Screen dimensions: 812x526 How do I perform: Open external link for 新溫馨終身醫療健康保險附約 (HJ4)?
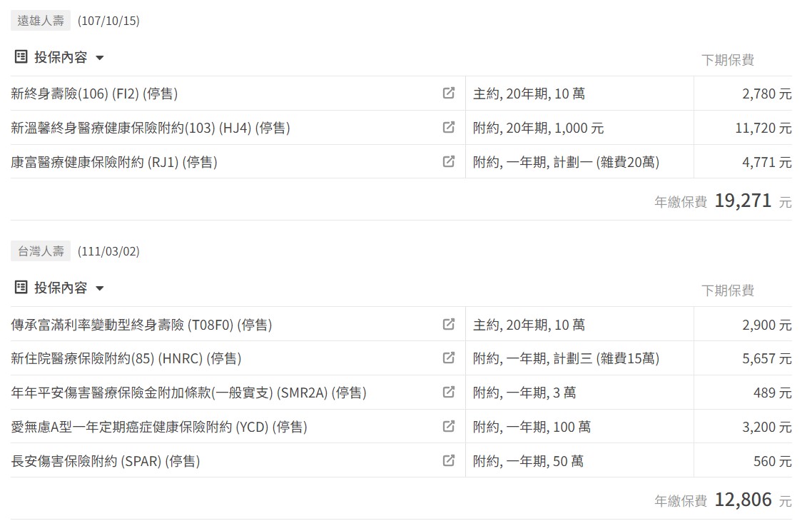449,128
